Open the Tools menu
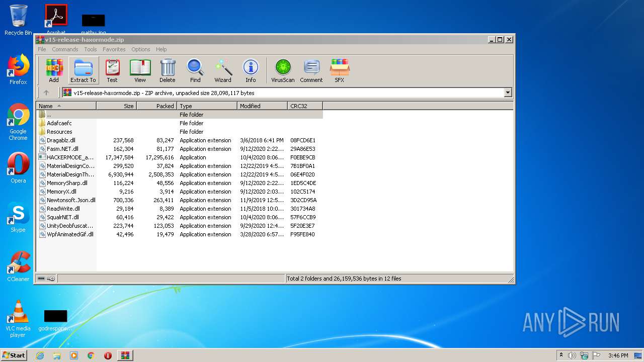 [91, 49]
